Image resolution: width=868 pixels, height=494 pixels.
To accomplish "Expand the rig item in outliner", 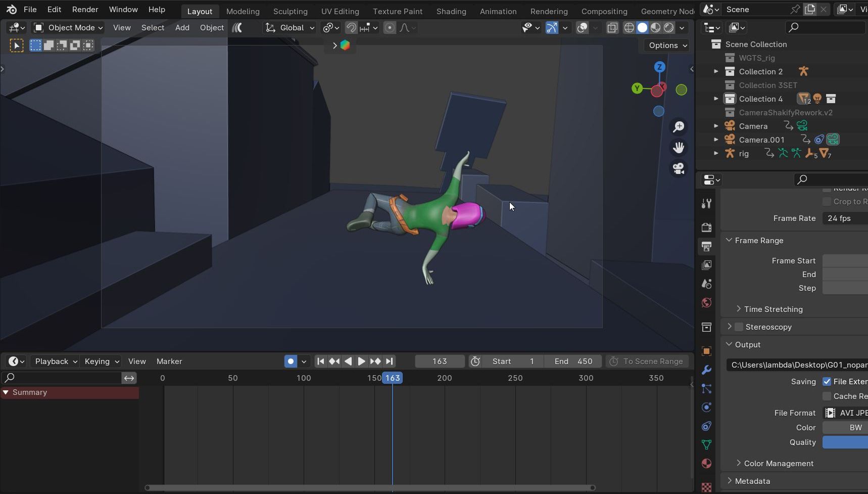I will point(716,153).
